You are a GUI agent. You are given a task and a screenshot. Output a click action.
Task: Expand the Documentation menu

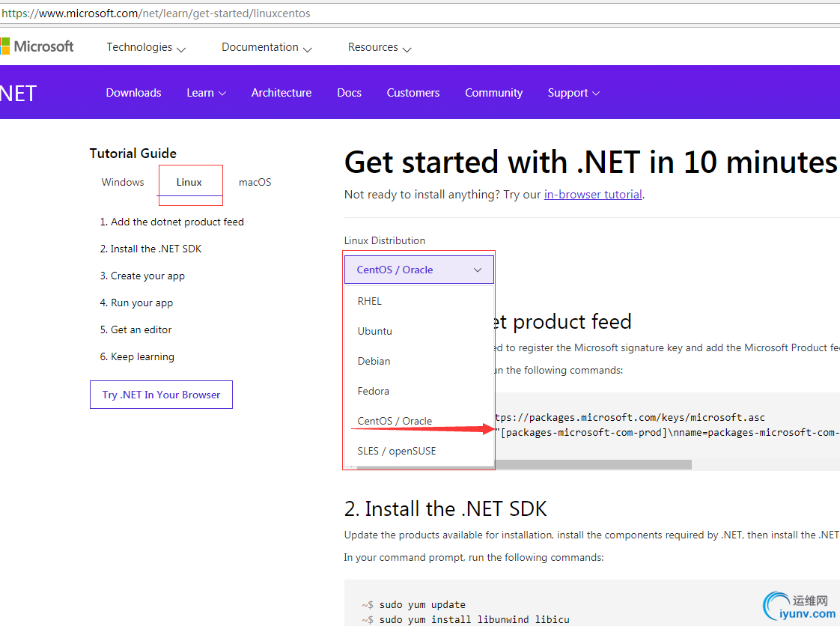coord(267,47)
